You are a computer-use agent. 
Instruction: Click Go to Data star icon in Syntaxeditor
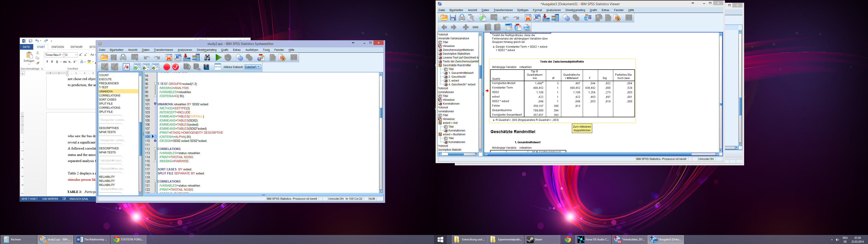click(169, 57)
